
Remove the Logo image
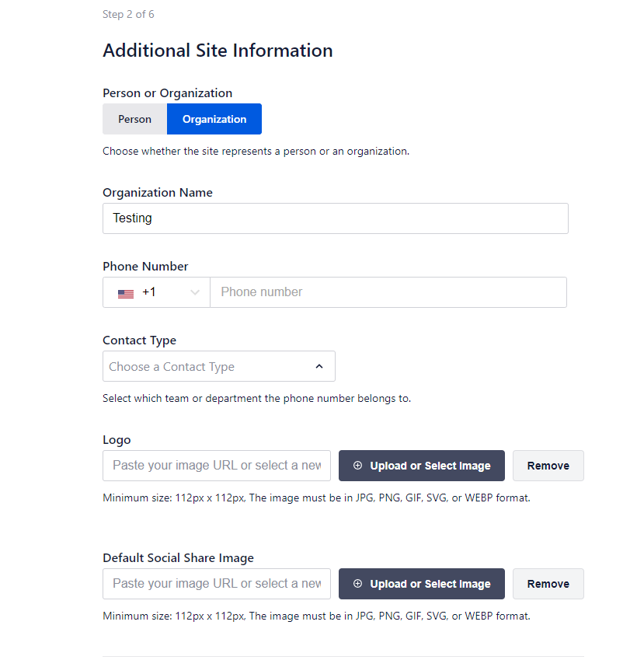pyautogui.click(x=548, y=466)
